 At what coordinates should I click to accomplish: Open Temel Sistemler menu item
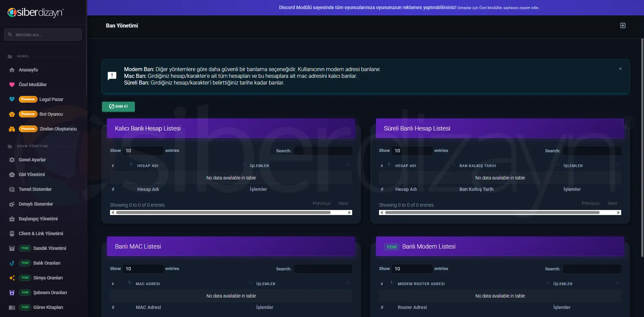tap(35, 189)
